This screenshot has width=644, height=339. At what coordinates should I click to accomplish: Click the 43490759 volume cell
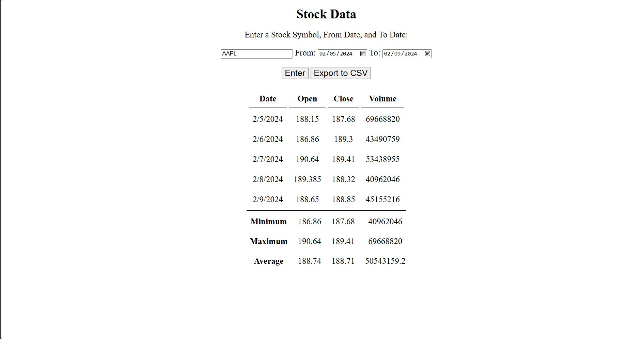tap(382, 139)
